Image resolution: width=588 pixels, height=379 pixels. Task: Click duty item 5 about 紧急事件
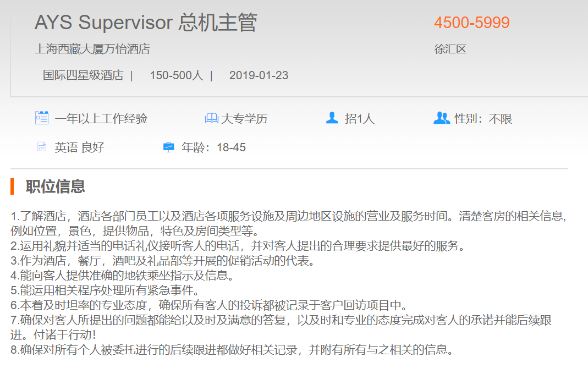(x=105, y=290)
